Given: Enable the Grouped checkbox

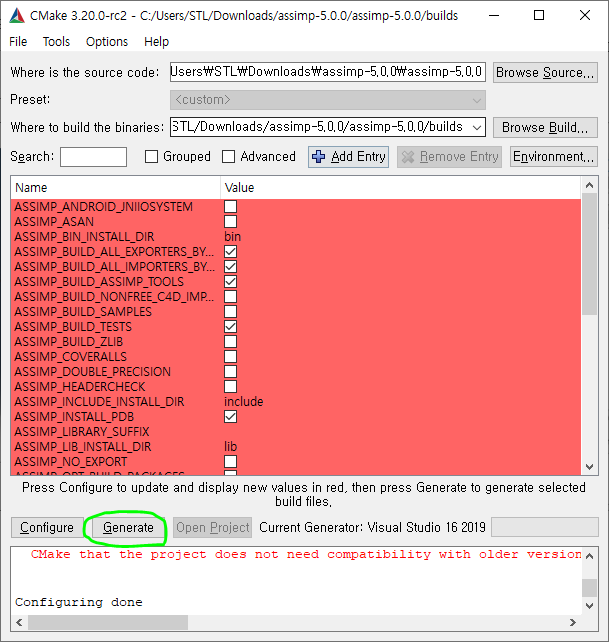Looking at the screenshot, I should (152, 156).
